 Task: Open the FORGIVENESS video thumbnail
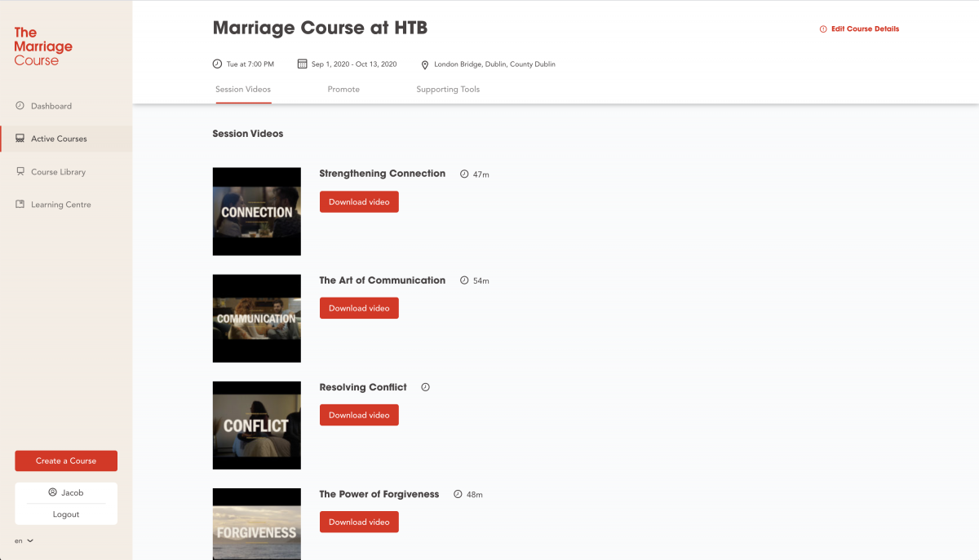tap(257, 524)
